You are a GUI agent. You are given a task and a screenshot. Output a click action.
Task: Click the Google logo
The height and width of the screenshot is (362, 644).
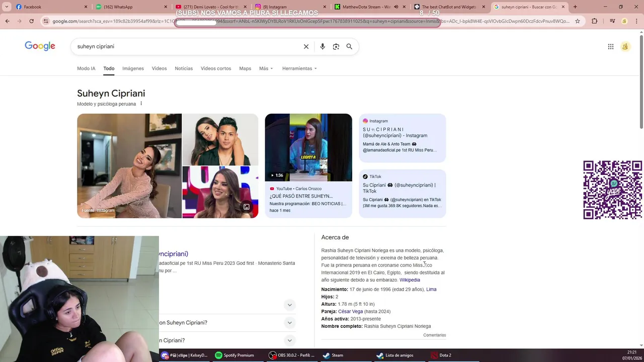point(40,46)
